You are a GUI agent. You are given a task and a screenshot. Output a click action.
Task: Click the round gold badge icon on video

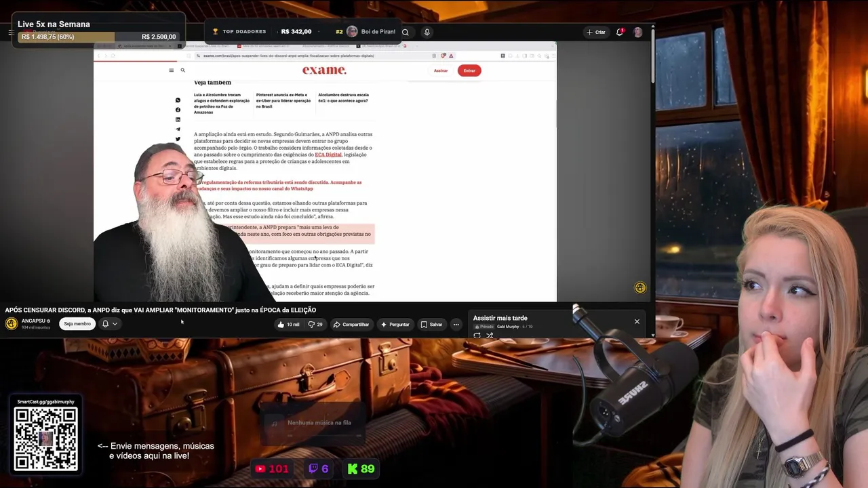[x=640, y=288]
